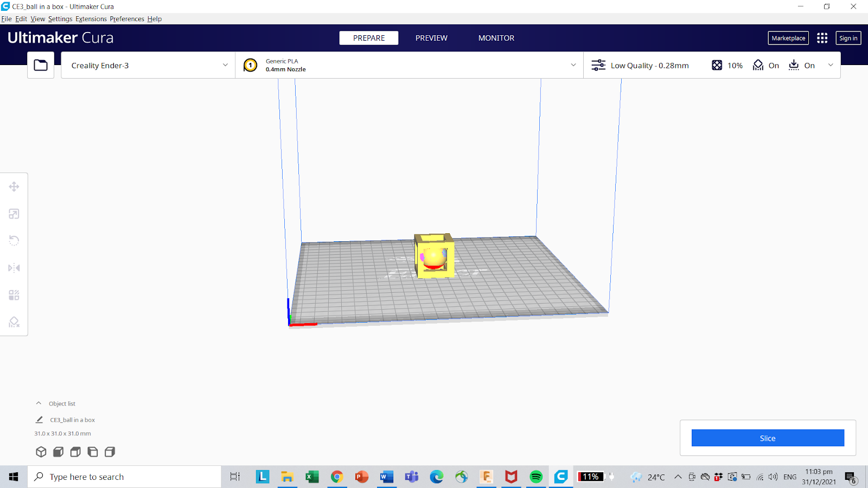This screenshot has height=488, width=868.
Task: Select the Move tool in left toolbar
Action: (14, 187)
